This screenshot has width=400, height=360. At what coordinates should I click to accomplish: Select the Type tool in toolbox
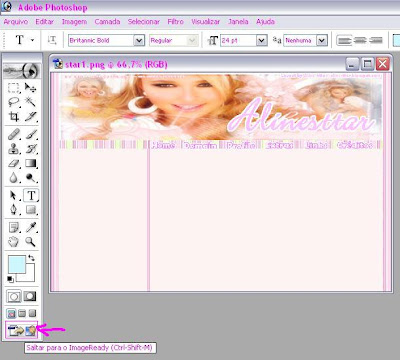point(31,195)
